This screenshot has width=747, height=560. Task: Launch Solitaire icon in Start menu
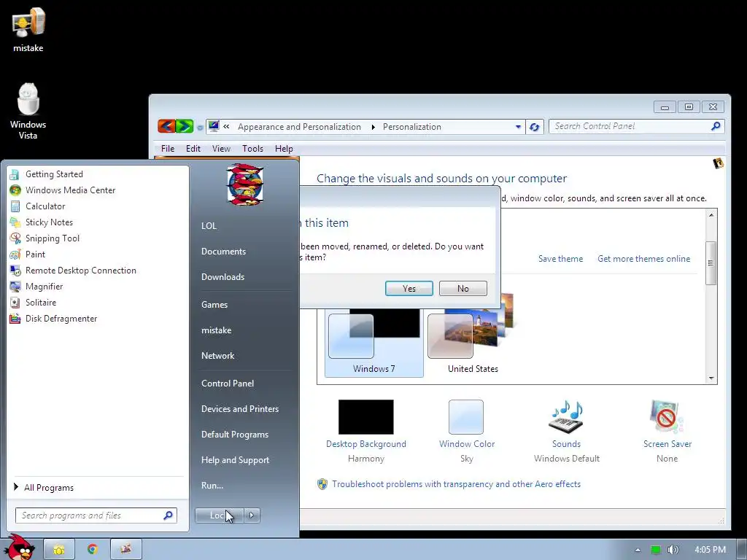[x=15, y=303]
